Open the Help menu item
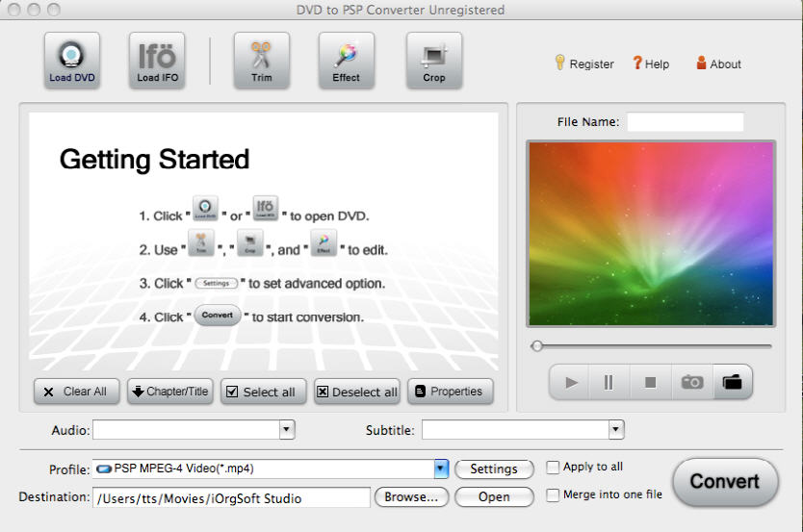 [x=651, y=64]
